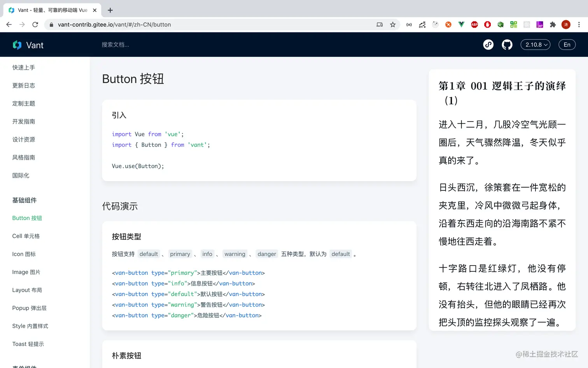
Task: Go back with browser back arrow
Action: coord(9,25)
